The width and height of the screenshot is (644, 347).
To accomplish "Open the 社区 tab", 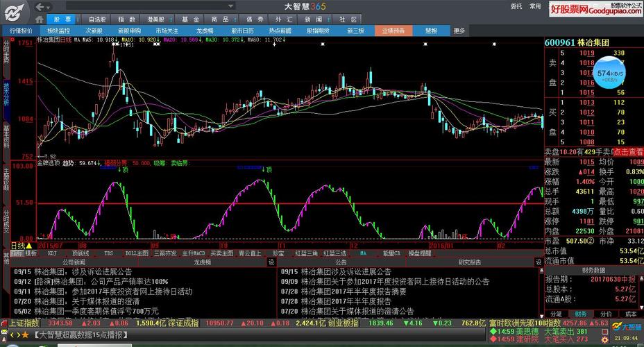I will [x=348, y=19].
